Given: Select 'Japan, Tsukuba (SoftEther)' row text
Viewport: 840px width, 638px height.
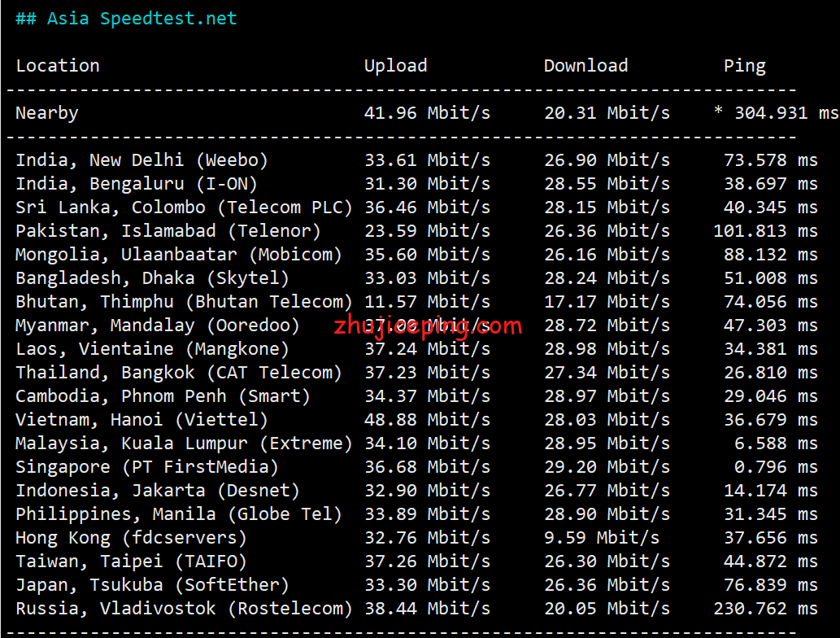Looking at the screenshot, I should pyautogui.click(x=152, y=585).
